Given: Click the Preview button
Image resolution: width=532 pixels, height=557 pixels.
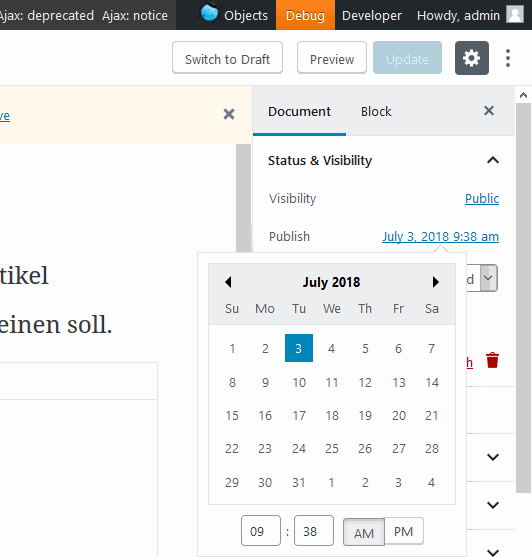Looking at the screenshot, I should [332, 58].
